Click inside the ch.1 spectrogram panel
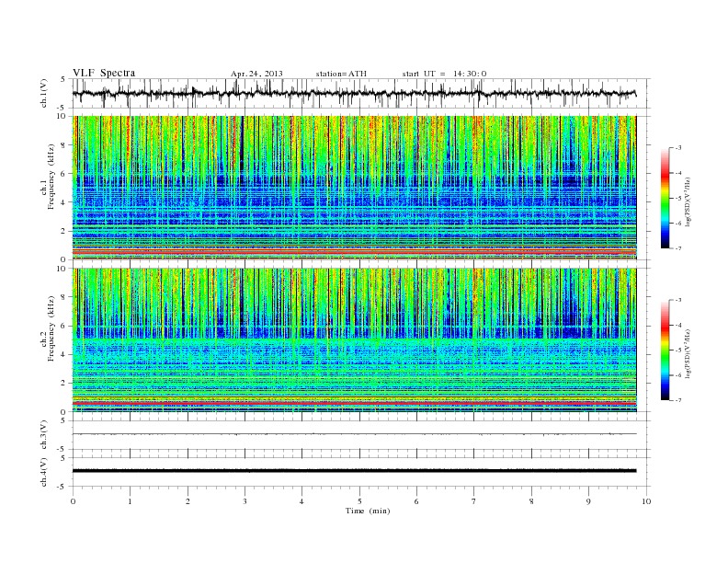The height and width of the screenshot is (563, 728). coord(354,188)
